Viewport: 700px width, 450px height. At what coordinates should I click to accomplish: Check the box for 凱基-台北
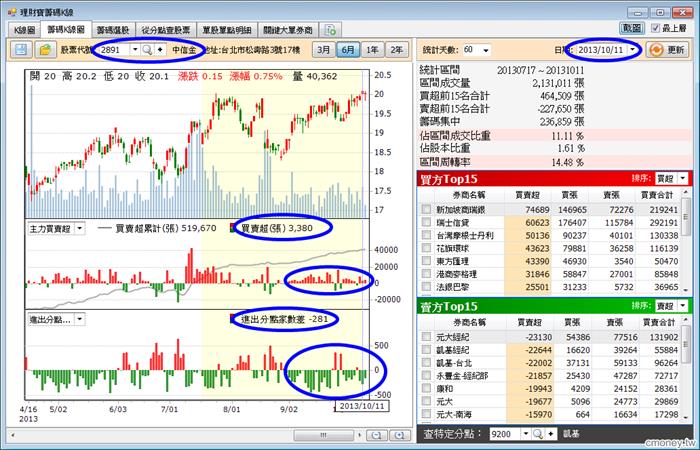click(x=426, y=363)
